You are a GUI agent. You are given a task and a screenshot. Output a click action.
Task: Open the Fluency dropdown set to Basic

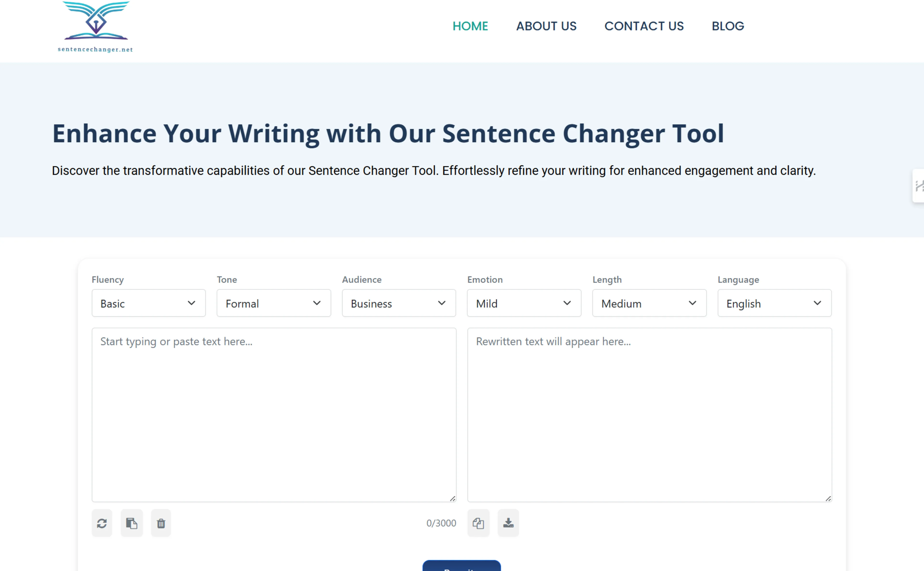pyautogui.click(x=148, y=303)
